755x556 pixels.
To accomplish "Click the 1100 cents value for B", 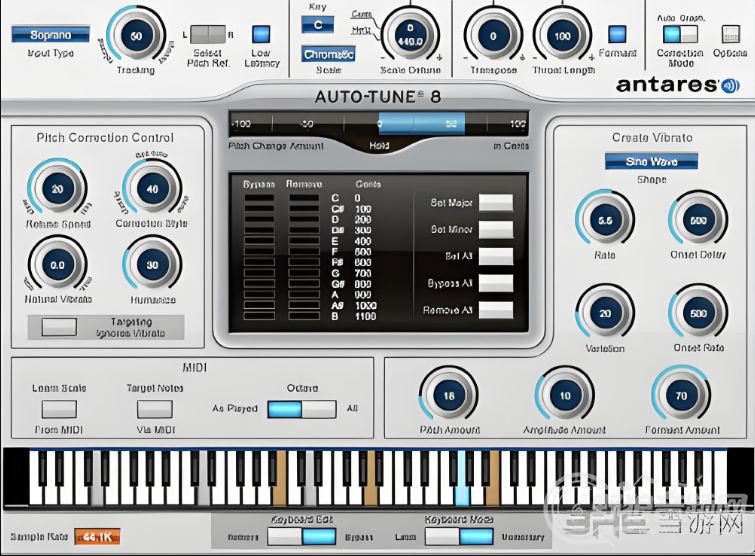I will coord(365,316).
